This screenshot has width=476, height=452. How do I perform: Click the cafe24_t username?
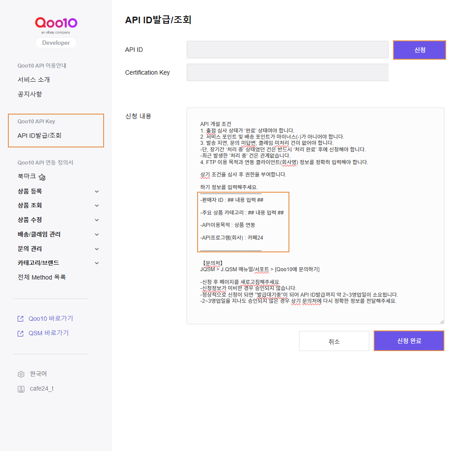point(42,389)
